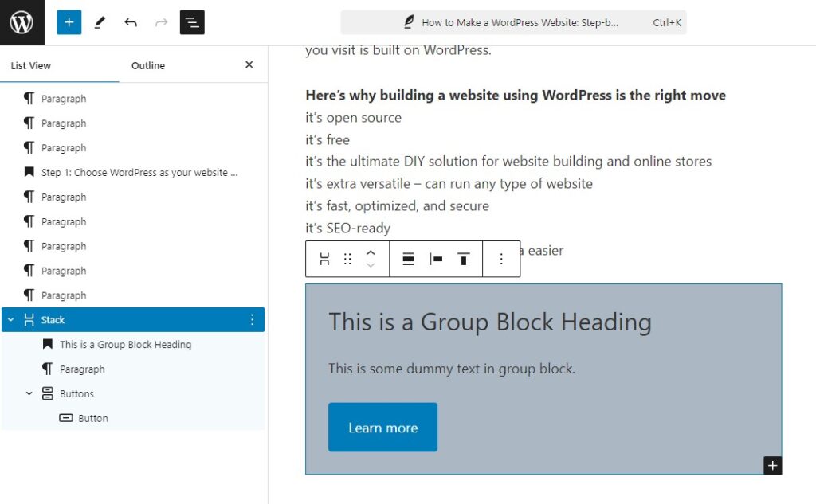Toggle the Document Overview panel
This screenshot has width=816, height=504.
tap(192, 22)
